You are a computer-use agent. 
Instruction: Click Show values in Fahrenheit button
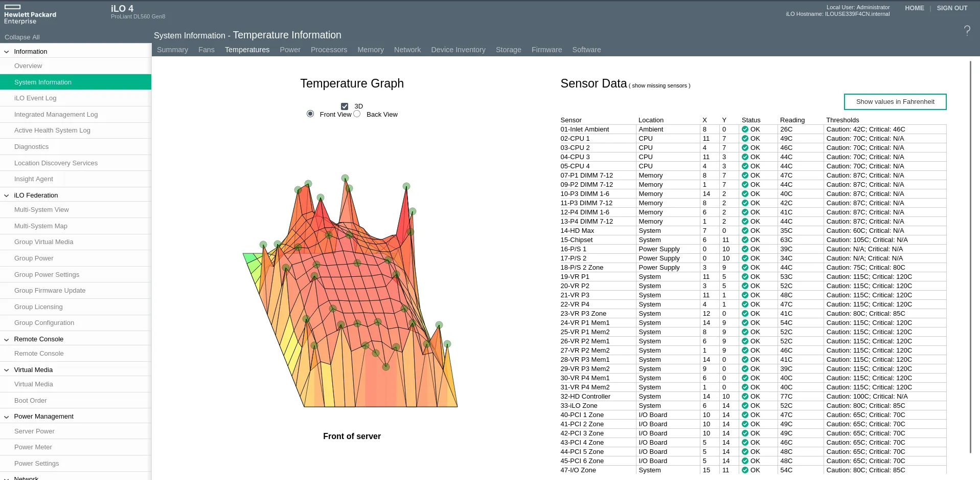[895, 102]
